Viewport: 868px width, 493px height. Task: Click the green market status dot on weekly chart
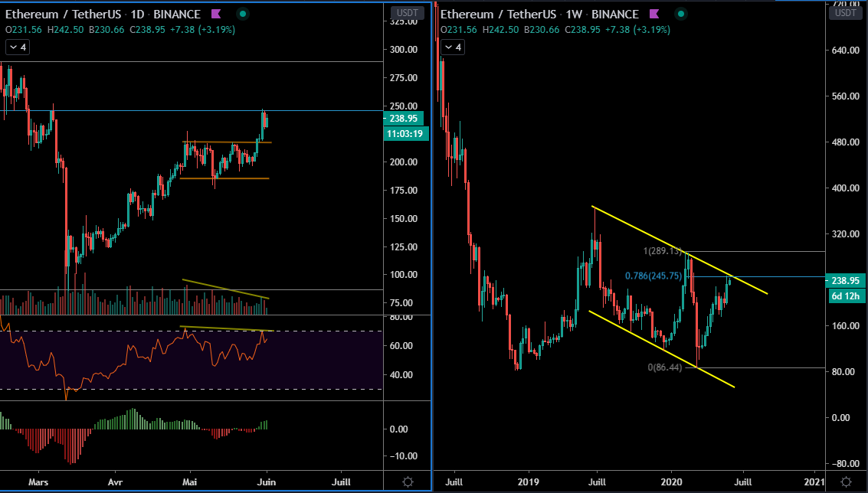click(680, 14)
